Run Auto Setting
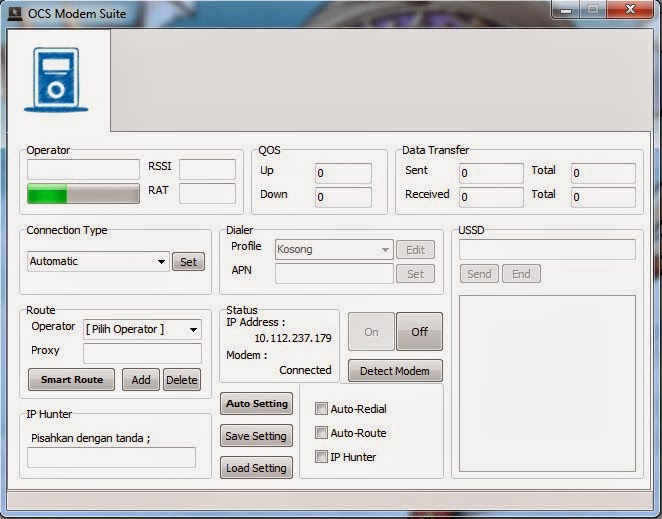This screenshot has height=519, width=662. point(256,404)
